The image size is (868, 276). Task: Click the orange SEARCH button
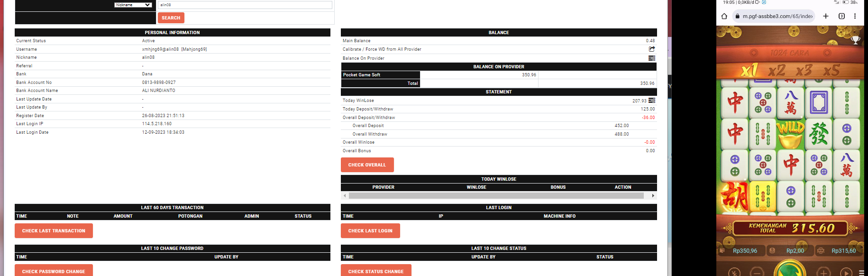coord(171,18)
